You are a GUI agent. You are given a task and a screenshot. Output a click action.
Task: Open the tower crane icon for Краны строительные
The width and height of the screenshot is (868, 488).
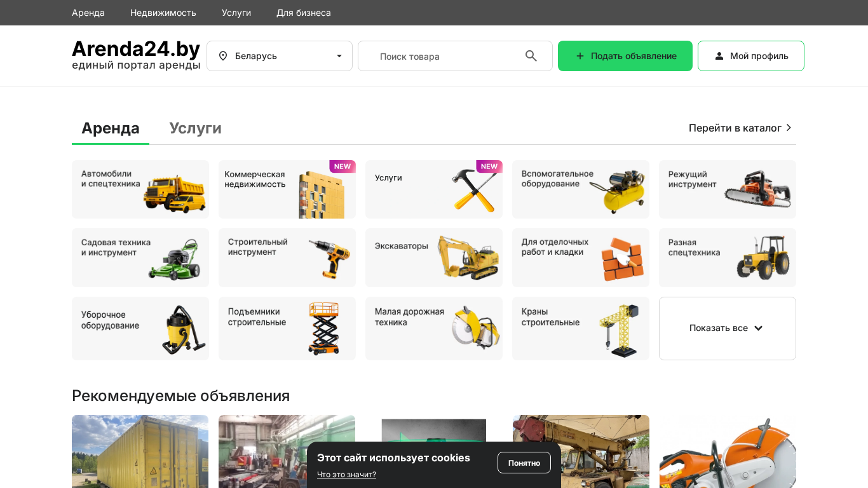coord(619,330)
